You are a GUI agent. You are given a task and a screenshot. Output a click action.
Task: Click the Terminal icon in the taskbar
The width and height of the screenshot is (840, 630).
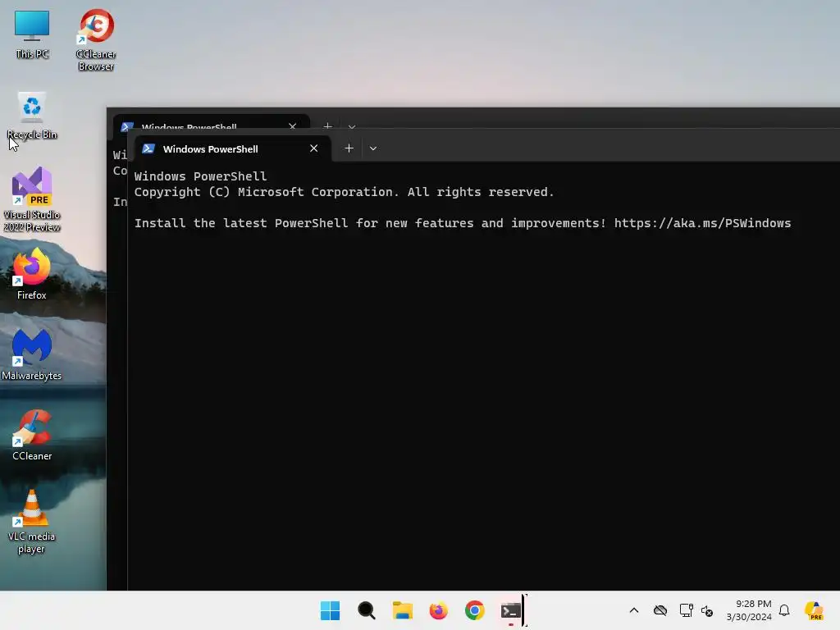[x=510, y=610]
